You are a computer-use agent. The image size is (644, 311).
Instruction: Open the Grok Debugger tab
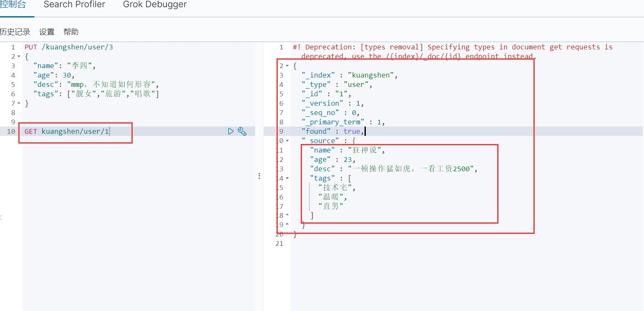tap(155, 5)
